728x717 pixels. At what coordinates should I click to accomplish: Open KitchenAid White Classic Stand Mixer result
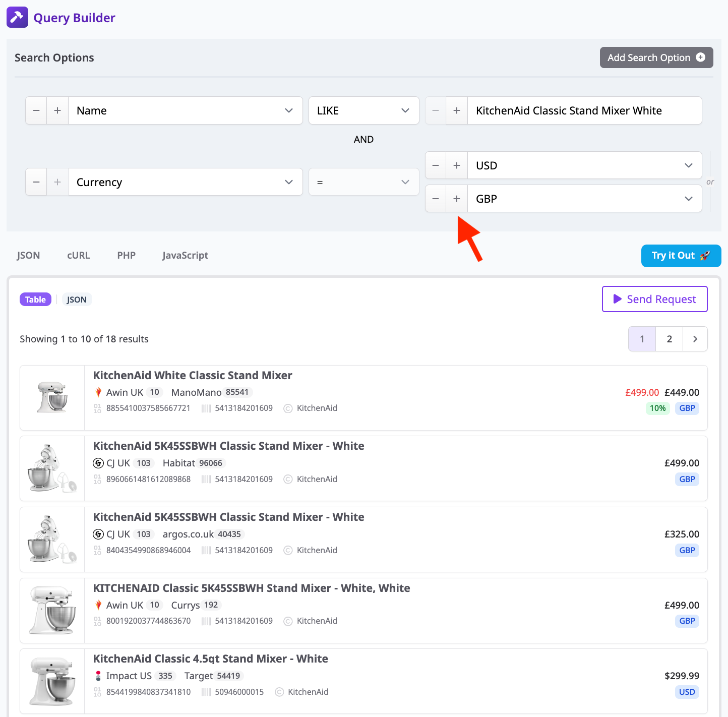click(193, 375)
